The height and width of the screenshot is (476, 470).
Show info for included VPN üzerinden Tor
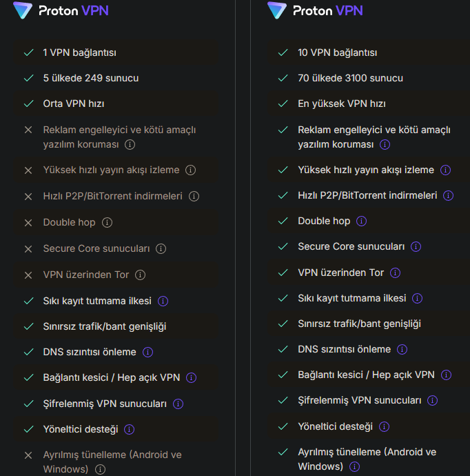point(395,272)
